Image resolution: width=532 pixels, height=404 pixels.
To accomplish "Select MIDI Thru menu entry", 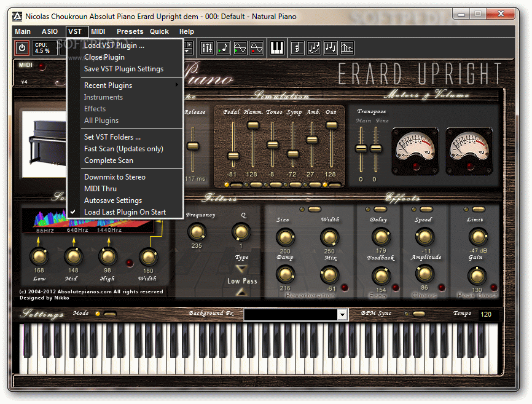I will coord(125,189).
